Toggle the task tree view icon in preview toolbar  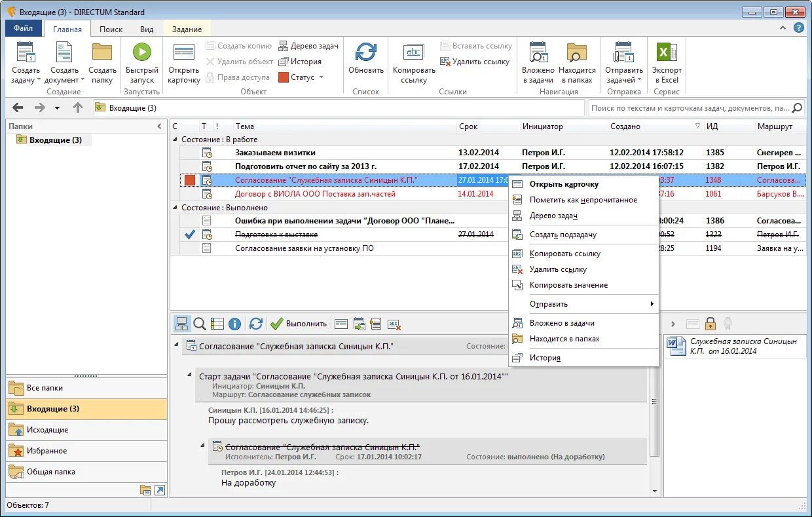pos(182,324)
